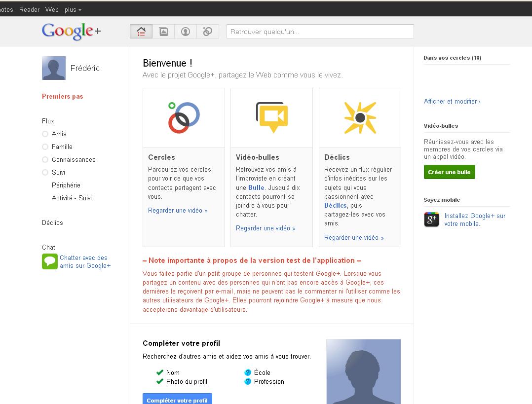Screen dimensions: 532x404
Task: Click the Déclics card title
Action: (x=337, y=157)
